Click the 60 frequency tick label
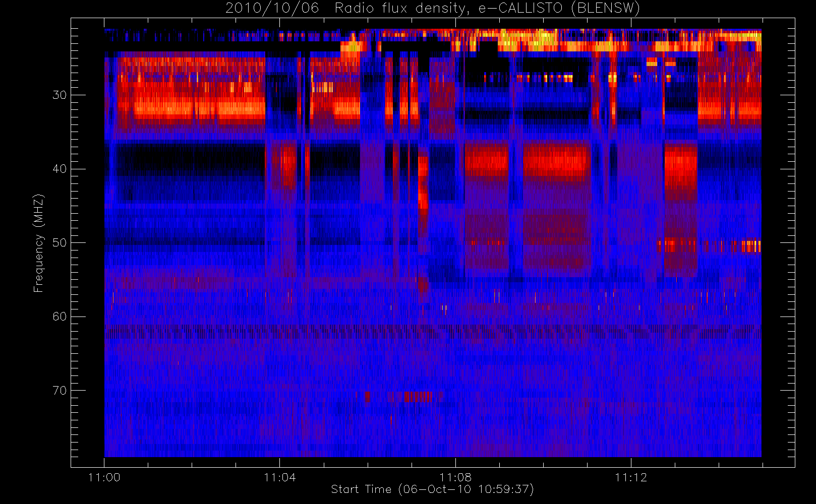The image size is (816, 504). [x=60, y=316]
